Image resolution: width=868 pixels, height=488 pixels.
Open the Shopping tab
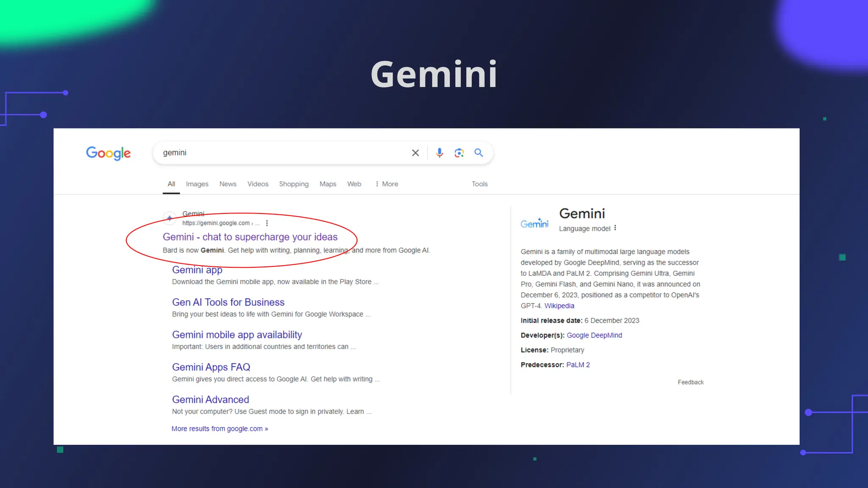294,184
